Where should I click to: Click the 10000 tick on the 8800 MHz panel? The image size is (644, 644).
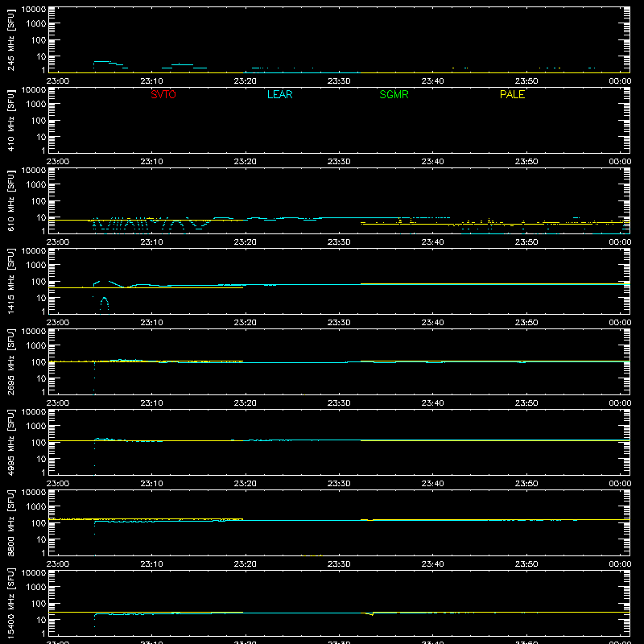(34, 493)
